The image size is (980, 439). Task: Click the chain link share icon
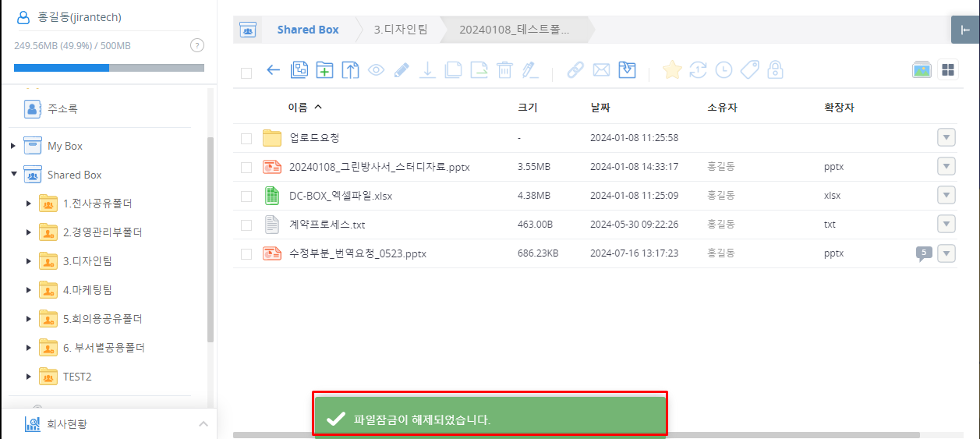click(x=575, y=70)
